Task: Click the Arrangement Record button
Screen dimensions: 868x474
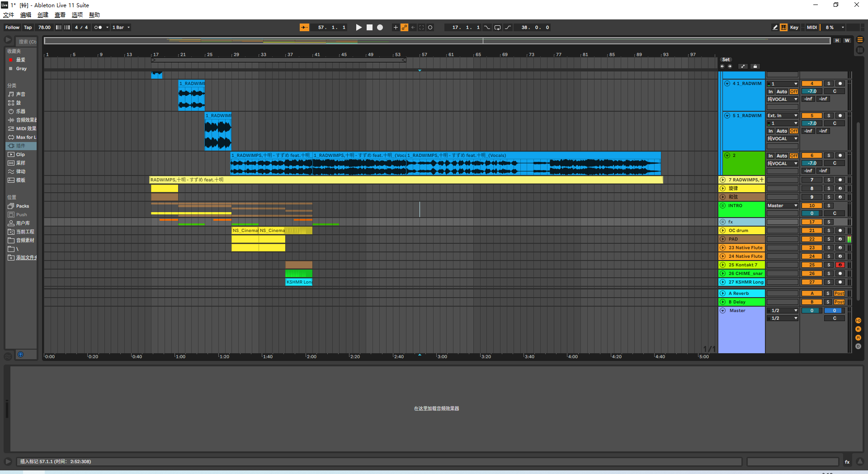Action: pyautogui.click(x=380, y=28)
